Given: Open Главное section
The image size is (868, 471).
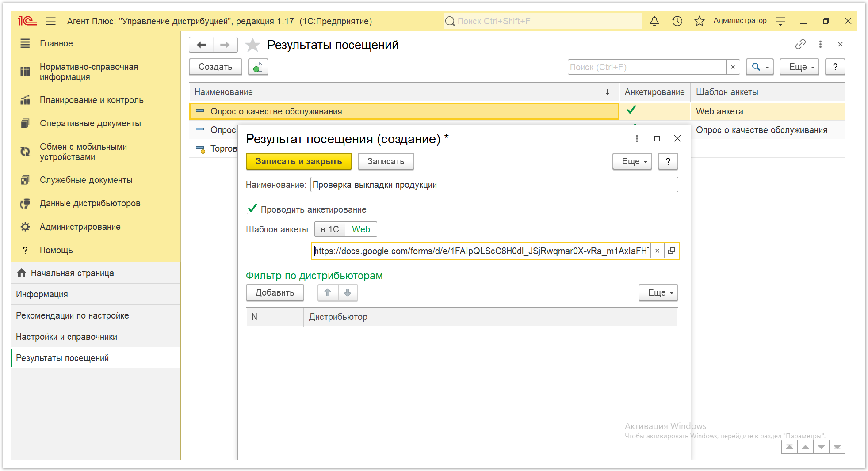Looking at the screenshot, I should coord(56,43).
